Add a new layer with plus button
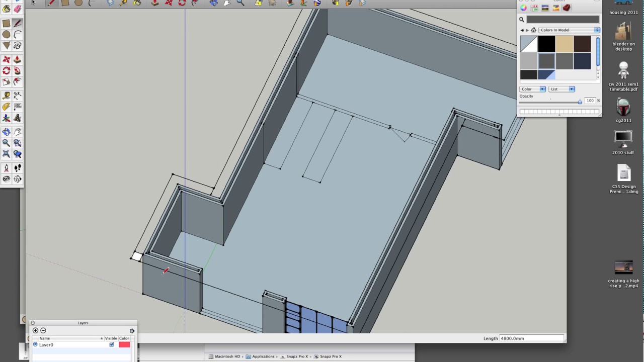This screenshot has height=362, width=644. coord(35,330)
